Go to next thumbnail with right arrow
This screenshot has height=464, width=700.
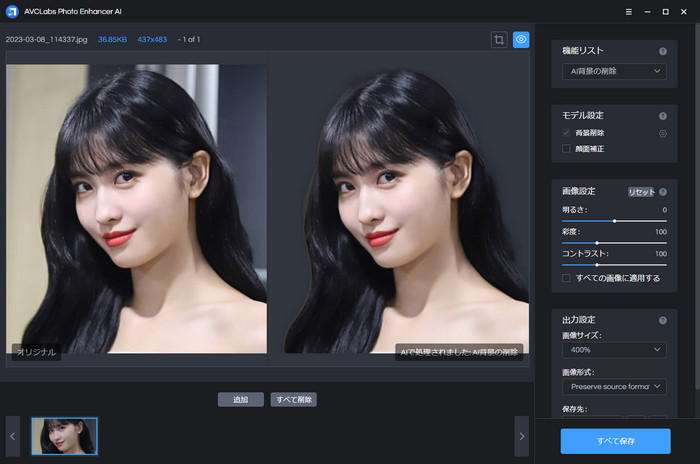pos(521,436)
